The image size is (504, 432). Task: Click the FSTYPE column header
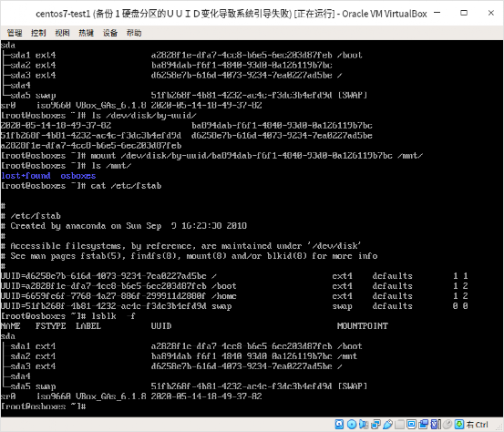coord(50,326)
